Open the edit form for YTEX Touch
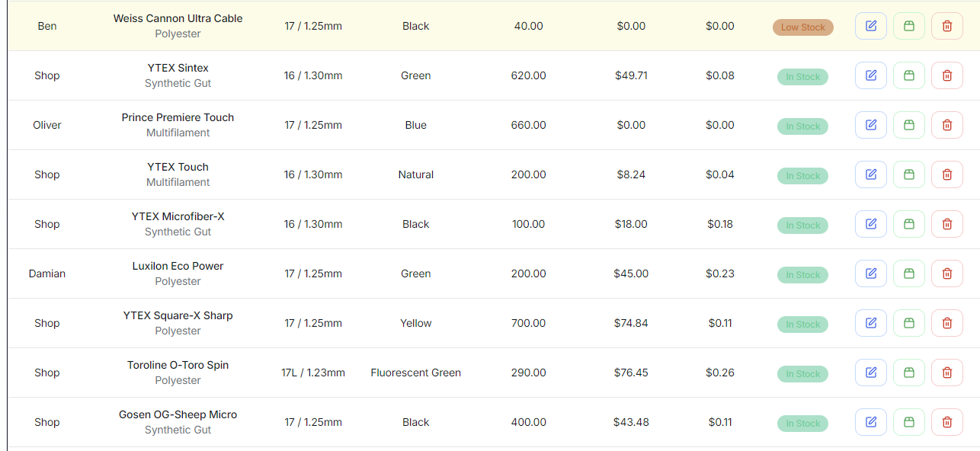 click(871, 174)
